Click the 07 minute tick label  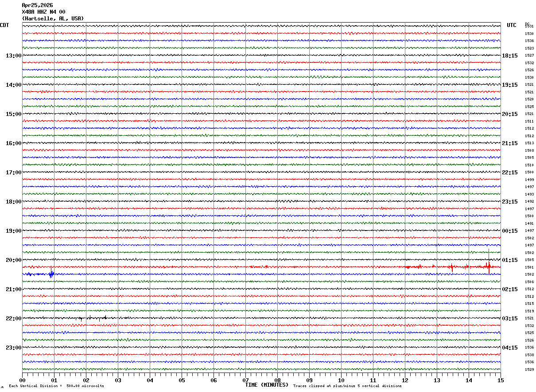(x=245, y=380)
